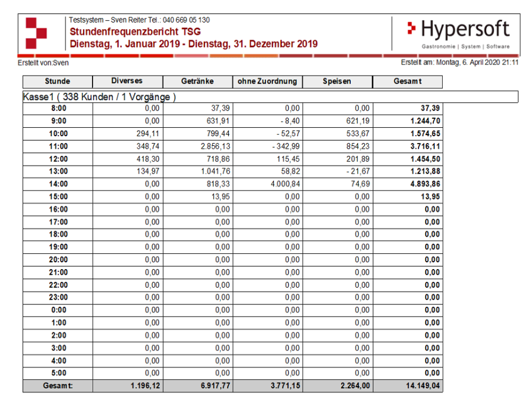This screenshot has height=416, width=532.
Task: Click the Getränke value 1.041,76
Action: (x=215, y=171)
